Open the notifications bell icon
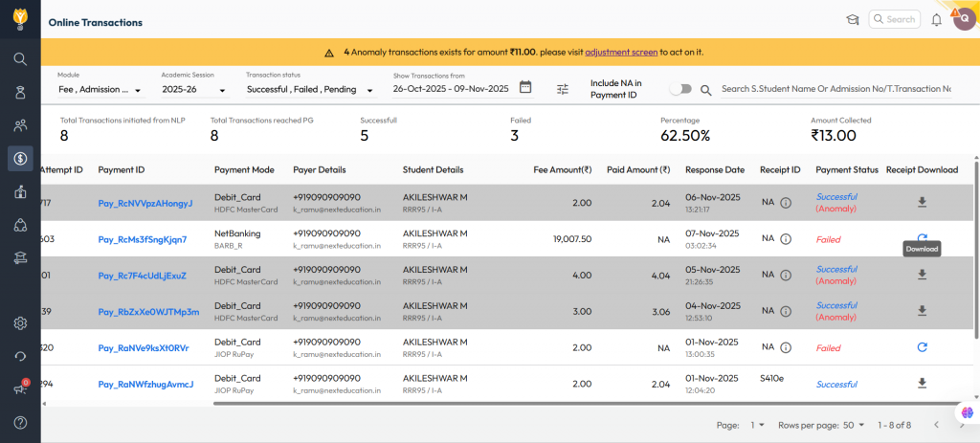Viewport: 980px width, 443px height. coord(936,20)
